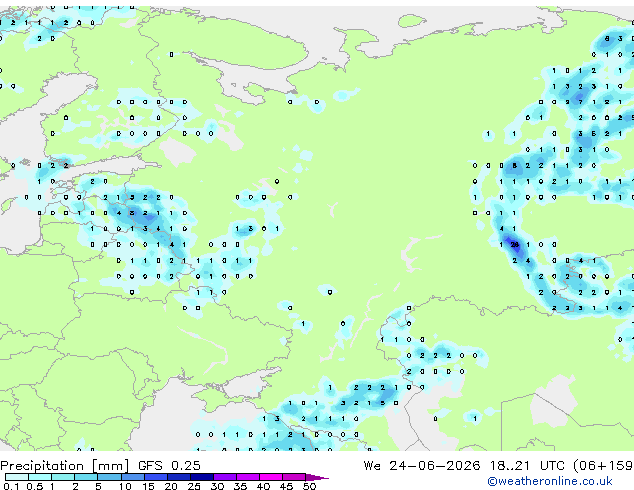
Task: Click the 0.5–1 mm legend swatch
Action: pos(40,477)
